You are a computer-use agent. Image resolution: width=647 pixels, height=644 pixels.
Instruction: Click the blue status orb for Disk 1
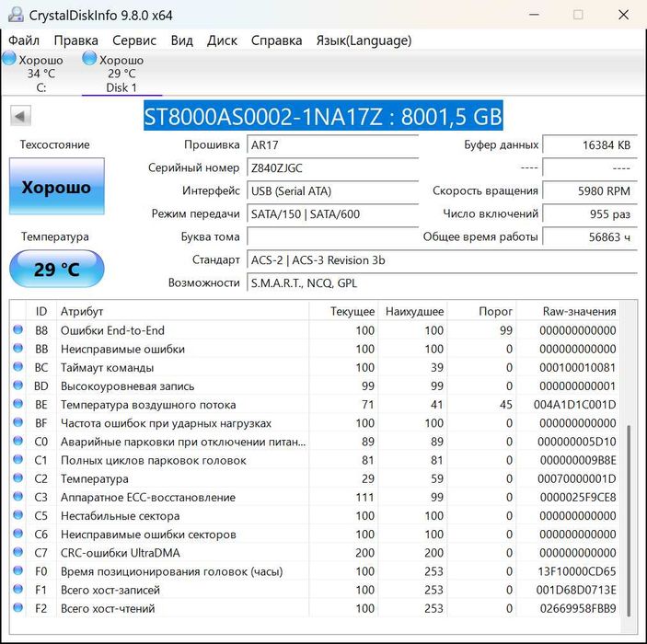pos(89,59)
